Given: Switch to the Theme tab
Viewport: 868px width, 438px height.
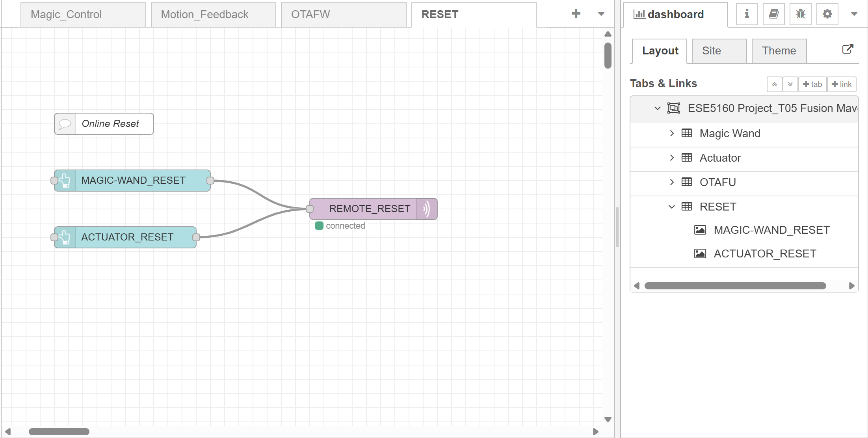Looking at the screenshot, I should (x=779, y=51).
